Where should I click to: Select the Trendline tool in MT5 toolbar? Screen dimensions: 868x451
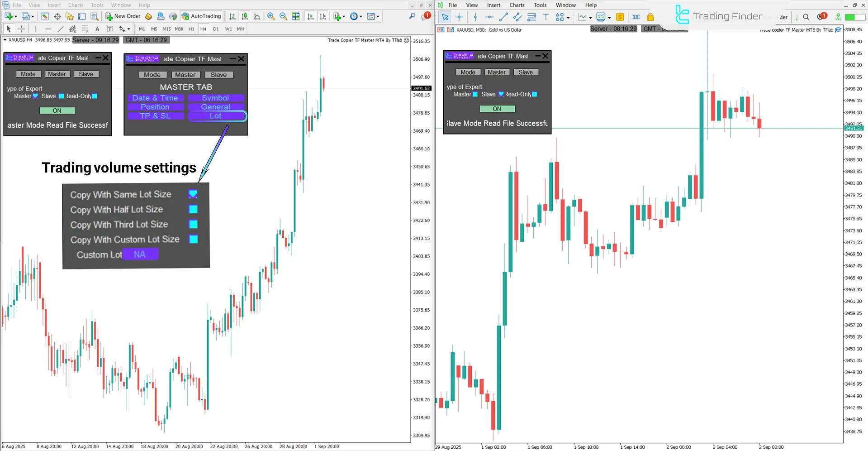[503, 17]
